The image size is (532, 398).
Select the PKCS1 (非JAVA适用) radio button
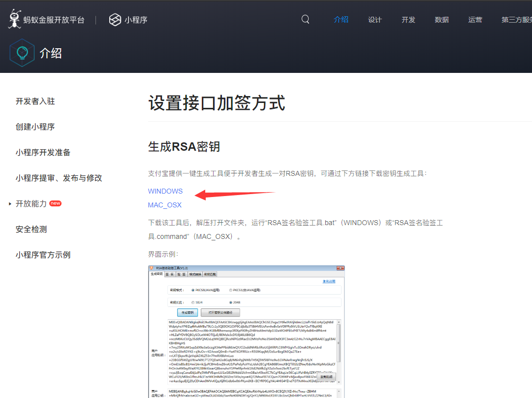pos(231,290)
